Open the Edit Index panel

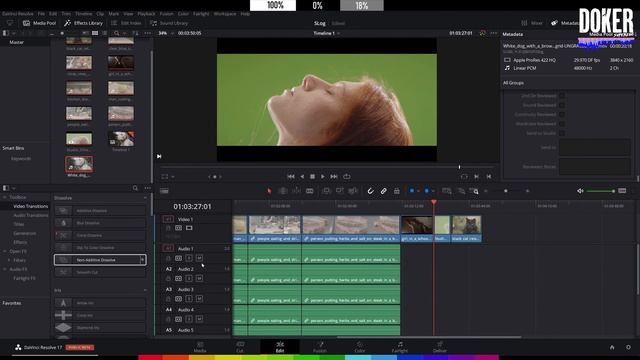tap(126, 23)
